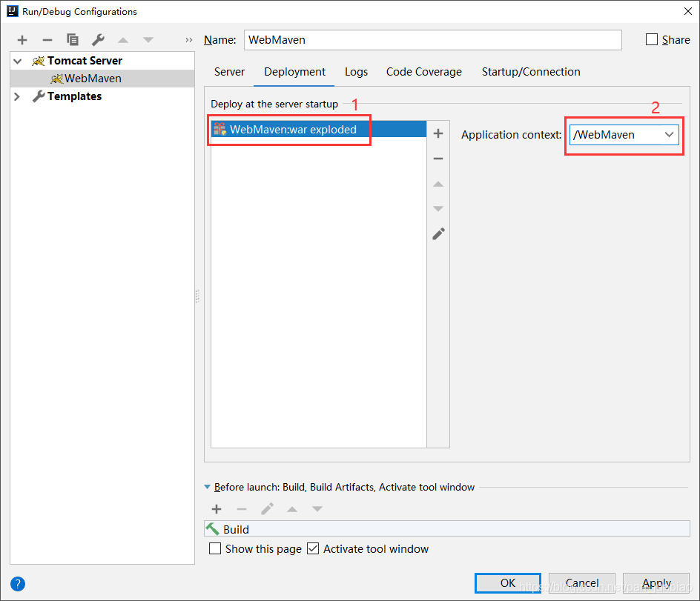700x601 pixels.
Task: Add deployment artifact plus icon
Action: (x=438, y=133)
